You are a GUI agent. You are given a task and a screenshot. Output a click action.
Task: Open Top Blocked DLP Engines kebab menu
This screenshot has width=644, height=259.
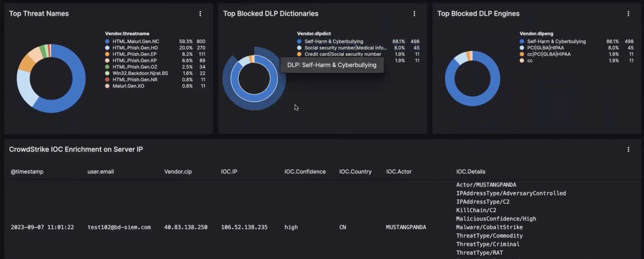point(628,14)
